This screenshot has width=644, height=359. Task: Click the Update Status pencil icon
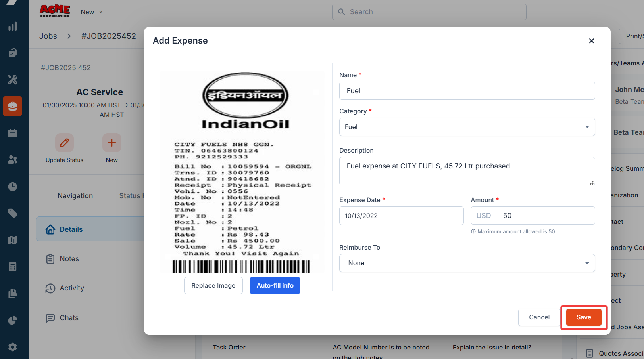click(x=64, y=143)
